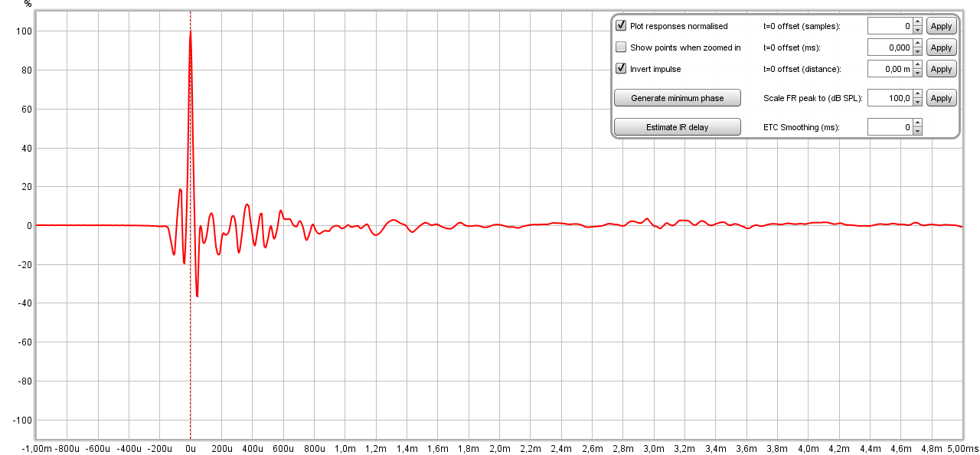This screenshot has width=980, height=455.
Task: Decrease ETC Smoothing with down arrow
Action: [x=918, y=131]
